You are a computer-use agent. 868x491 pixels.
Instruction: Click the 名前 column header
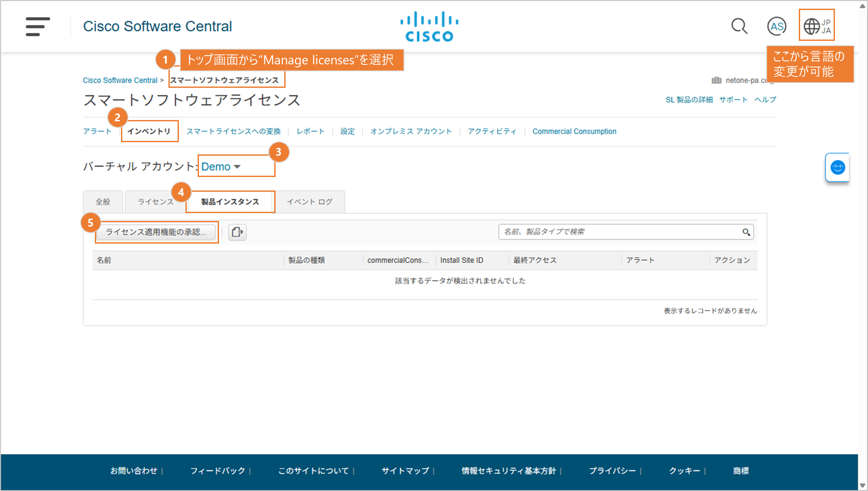pyautogui.click(x=104, y=260)
